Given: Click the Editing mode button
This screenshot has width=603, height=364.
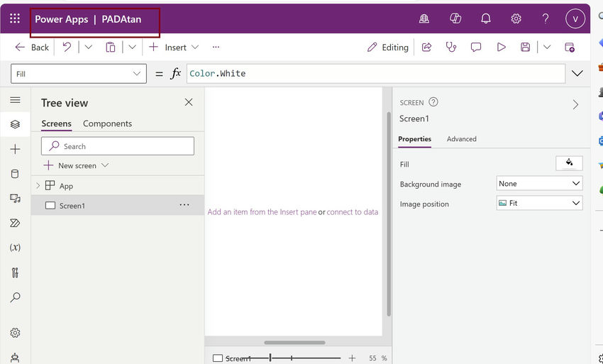Looking at the screenshot, I should tap(387, 47).
